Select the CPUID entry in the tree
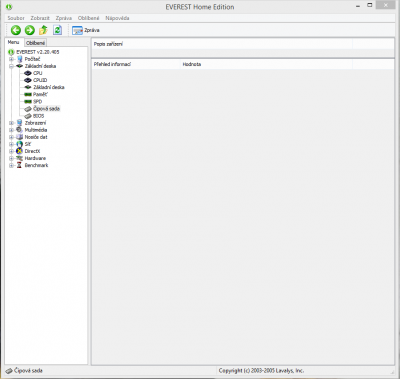This screenshot has height=379, width=400. pos(40,80)
